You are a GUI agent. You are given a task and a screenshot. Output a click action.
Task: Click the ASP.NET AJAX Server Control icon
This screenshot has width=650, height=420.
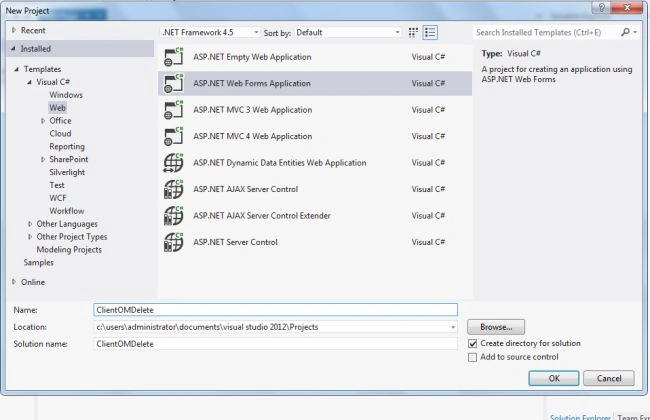click(x=173, y=189)
